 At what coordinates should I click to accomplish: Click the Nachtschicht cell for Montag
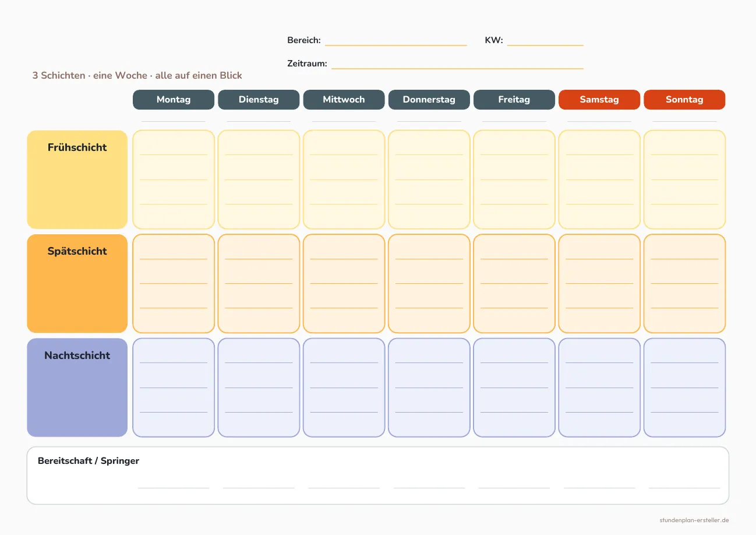pyautogui.click(x=174, y=388)
